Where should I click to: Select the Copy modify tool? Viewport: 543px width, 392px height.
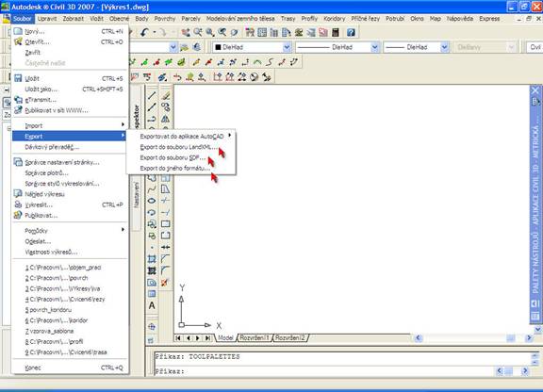pyautogui.click(x=166, y=107)
